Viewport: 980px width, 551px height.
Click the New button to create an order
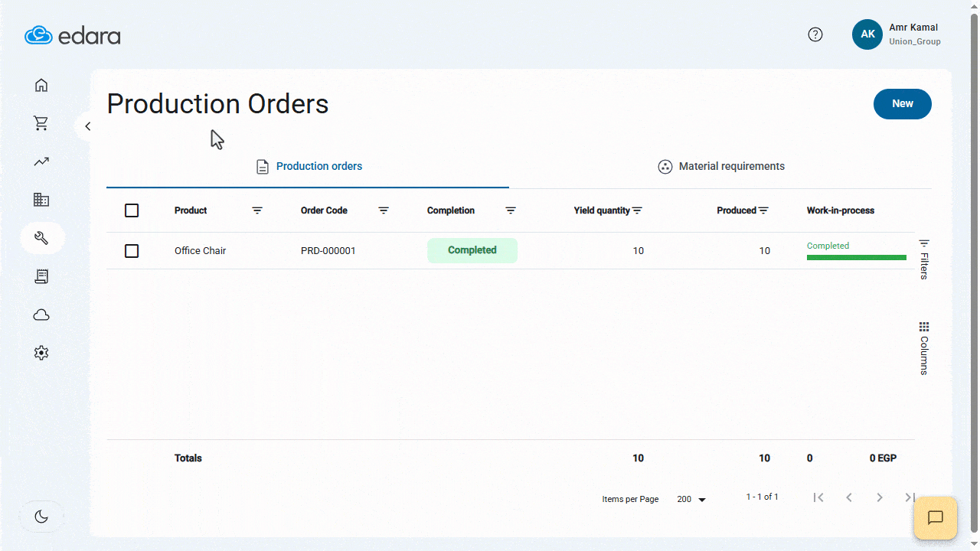pos(902,103)
